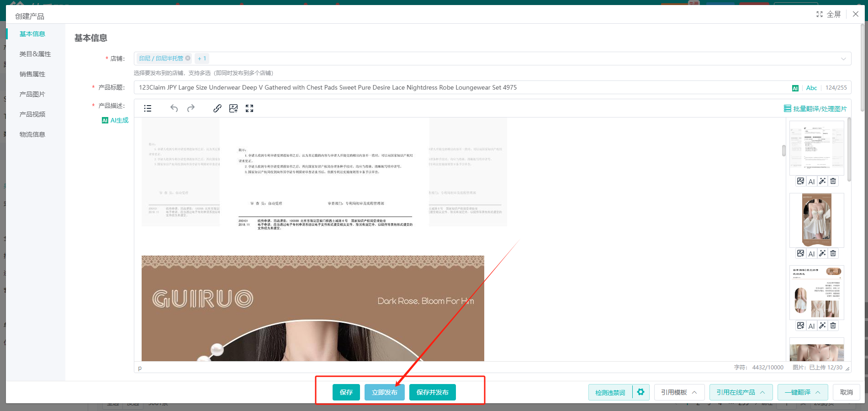The height and width of the screenshot is (411, 868).
Task: Click the thumbnail panel scrollbar
Action: pos(849,149)
